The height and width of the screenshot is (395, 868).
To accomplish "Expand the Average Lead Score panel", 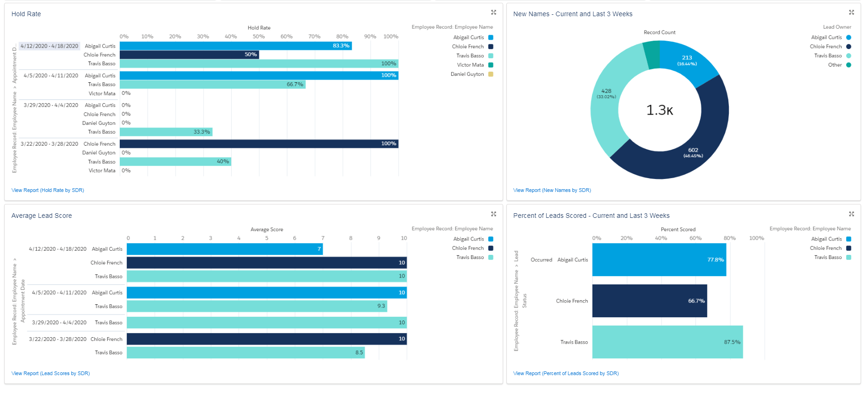I will (x=493, y=214).
